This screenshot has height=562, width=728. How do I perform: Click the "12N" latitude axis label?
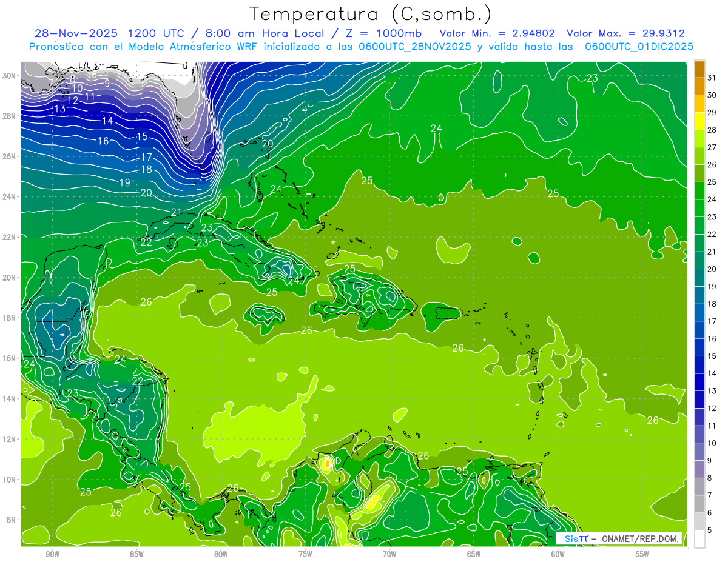coord(10,439)
